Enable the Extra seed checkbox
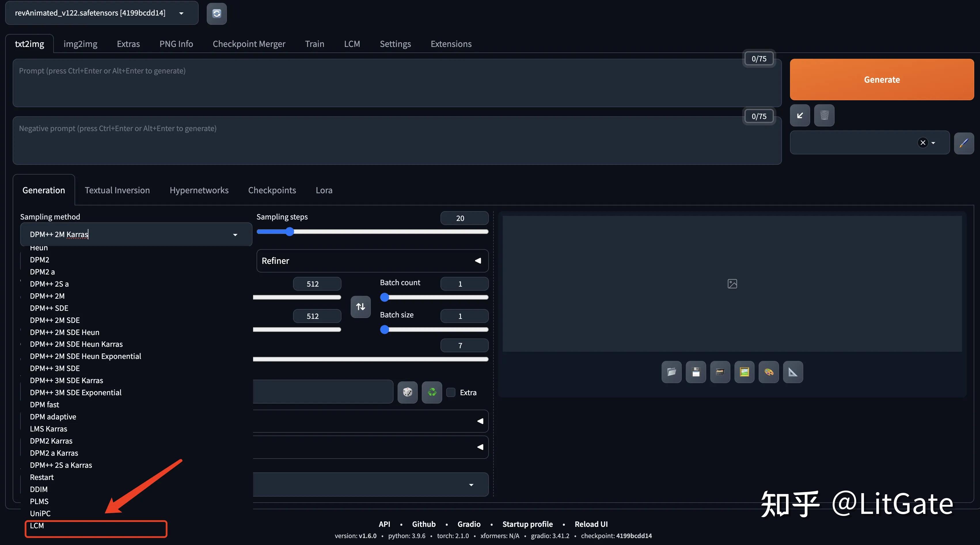 [451, 392]
